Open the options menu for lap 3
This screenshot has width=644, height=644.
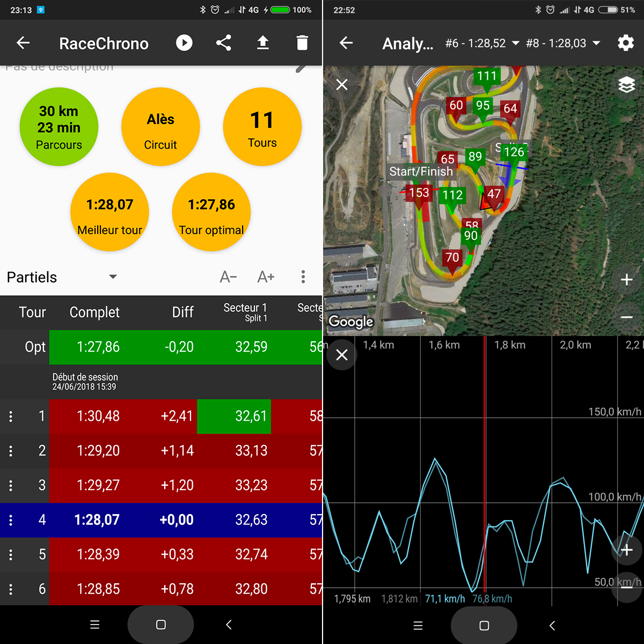(x=11, y=486)
